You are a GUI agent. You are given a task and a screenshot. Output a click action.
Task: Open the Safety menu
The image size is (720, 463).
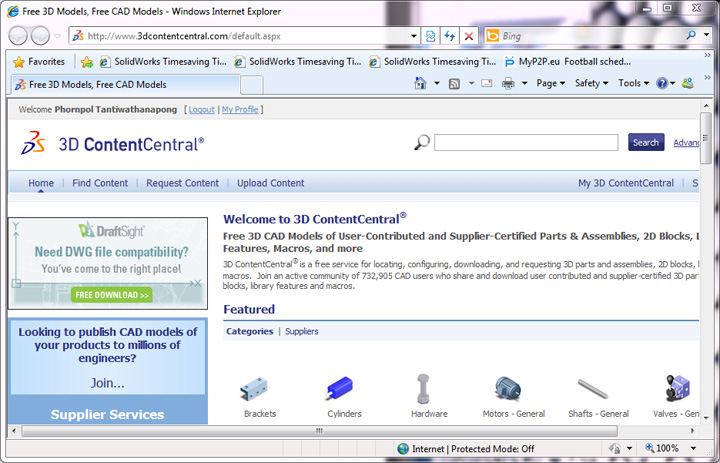pos(591,83)
